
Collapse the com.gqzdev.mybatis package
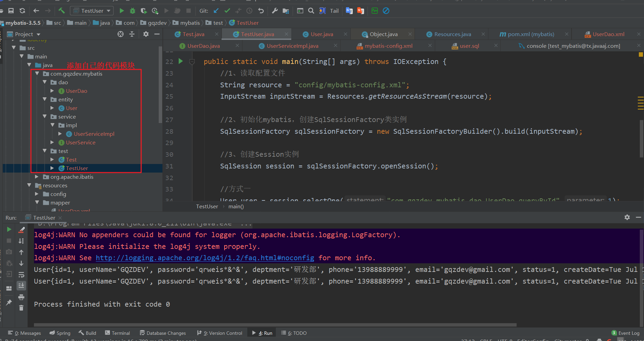[37, 74]
